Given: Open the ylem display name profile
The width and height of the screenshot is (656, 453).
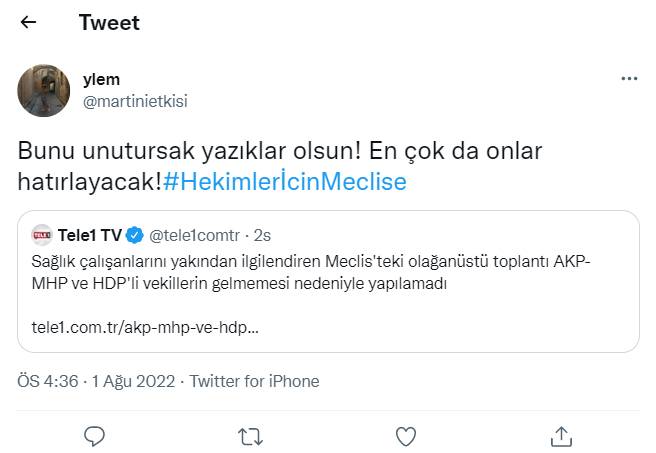Looking at the screenshot, I should 101,79.
